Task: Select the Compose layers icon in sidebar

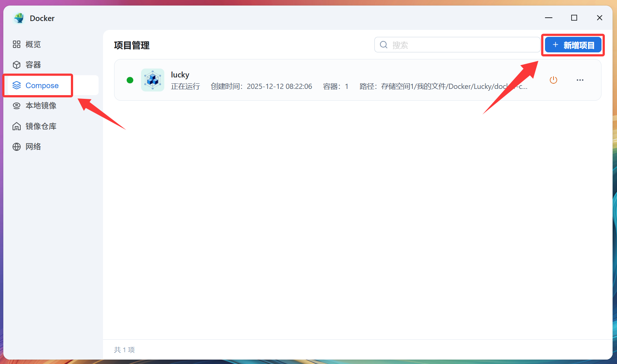Action: (17, 86)
